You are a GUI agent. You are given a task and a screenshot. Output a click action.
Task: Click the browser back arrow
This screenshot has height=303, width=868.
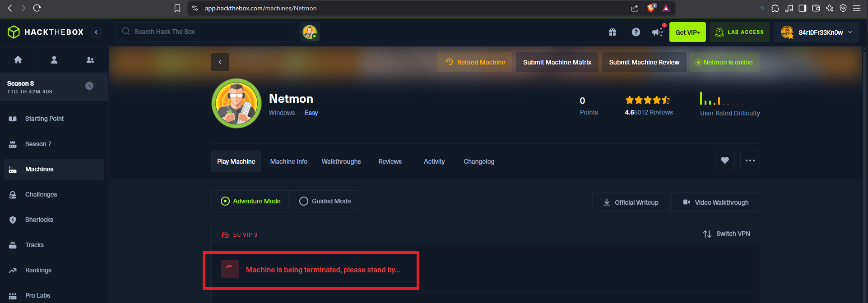[x=10, y=8]
